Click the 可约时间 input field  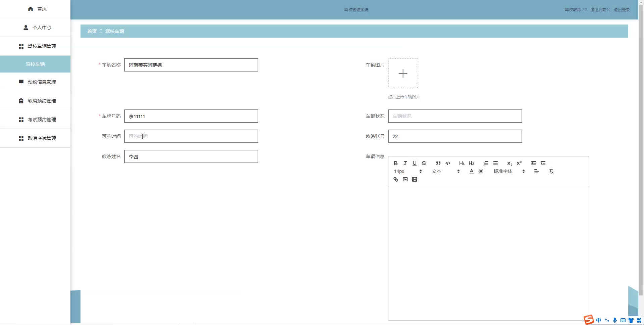[191, 136]
